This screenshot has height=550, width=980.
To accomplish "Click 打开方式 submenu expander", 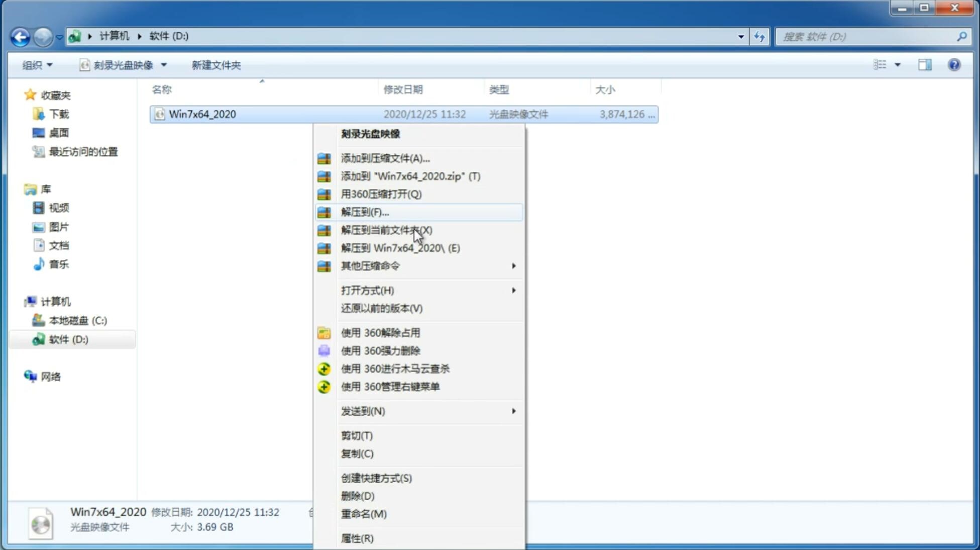I will pyautogui.click(x=512, y=290).
